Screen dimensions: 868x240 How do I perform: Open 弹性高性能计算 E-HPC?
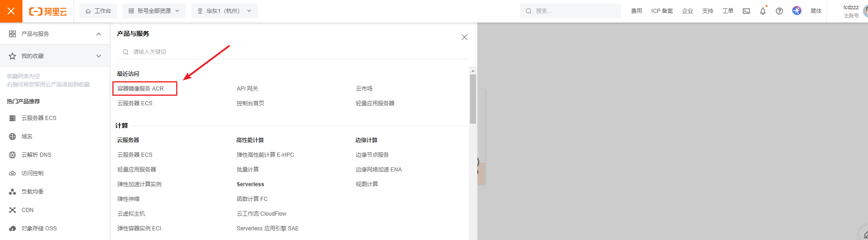point(265,155)
